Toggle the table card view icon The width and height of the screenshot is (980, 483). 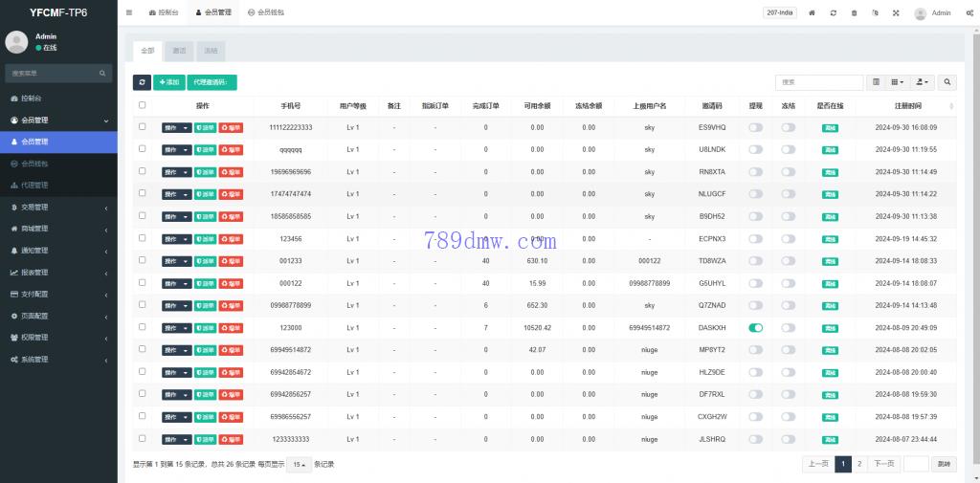tap(876, 83)
